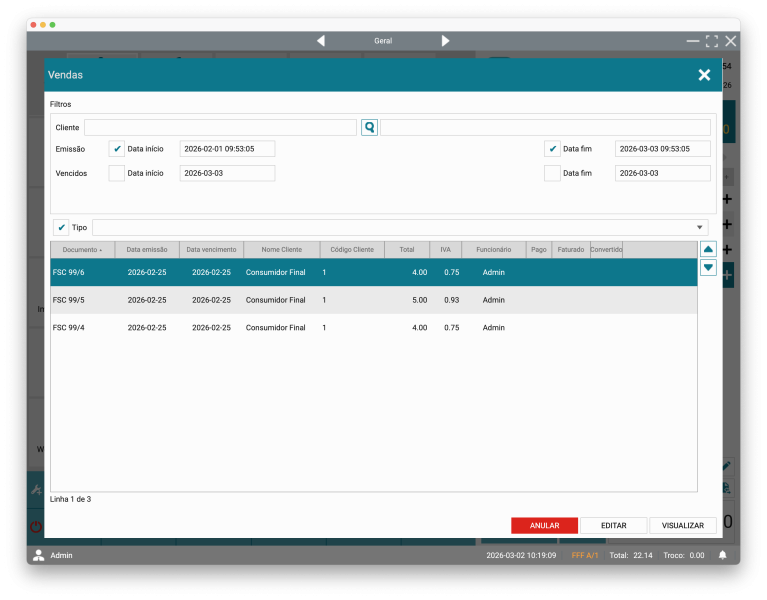Screen dimensions: 767x600
Task: Toggle fullscreen icon in top bar
Action: tap(712, 41)
